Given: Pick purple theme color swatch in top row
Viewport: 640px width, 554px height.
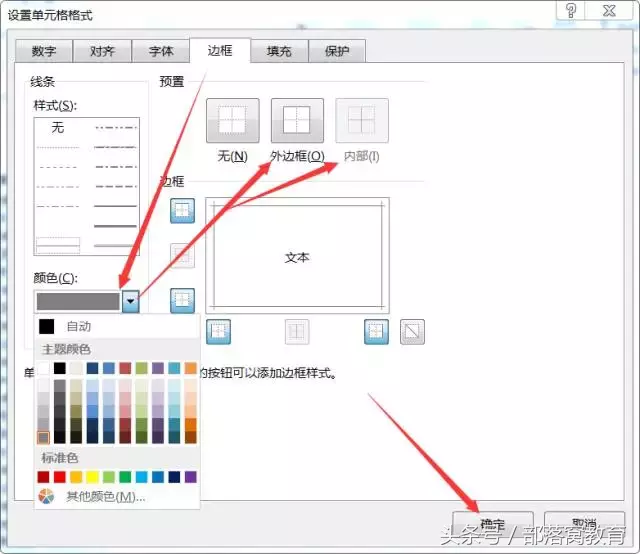Looking at the screenshot, I should coord(158,368).
